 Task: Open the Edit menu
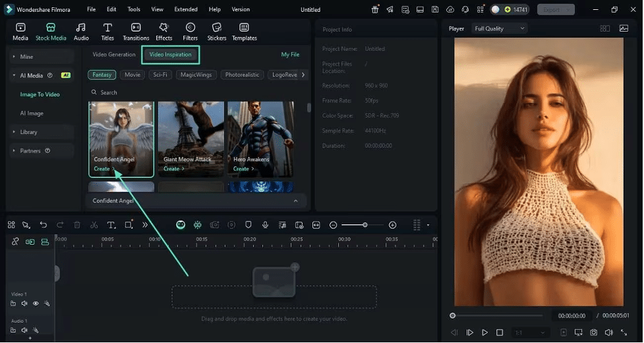click(111, 9)
